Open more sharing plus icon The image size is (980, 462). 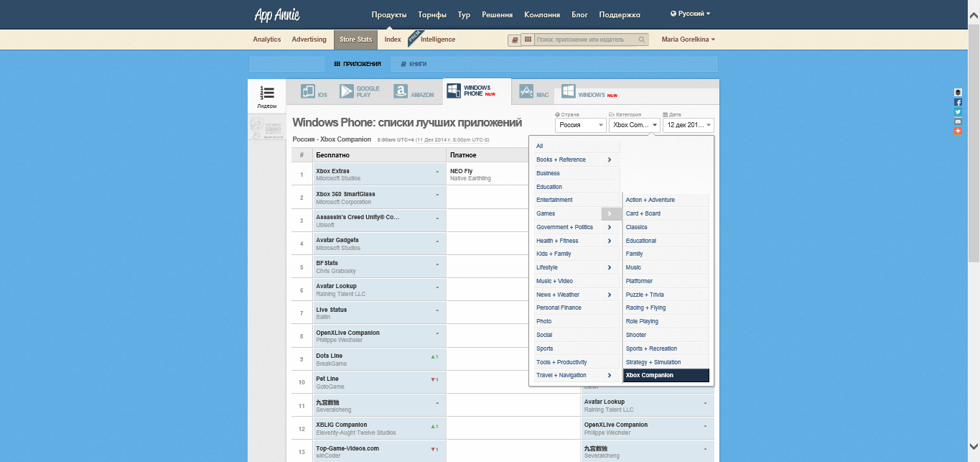point(958,131)
